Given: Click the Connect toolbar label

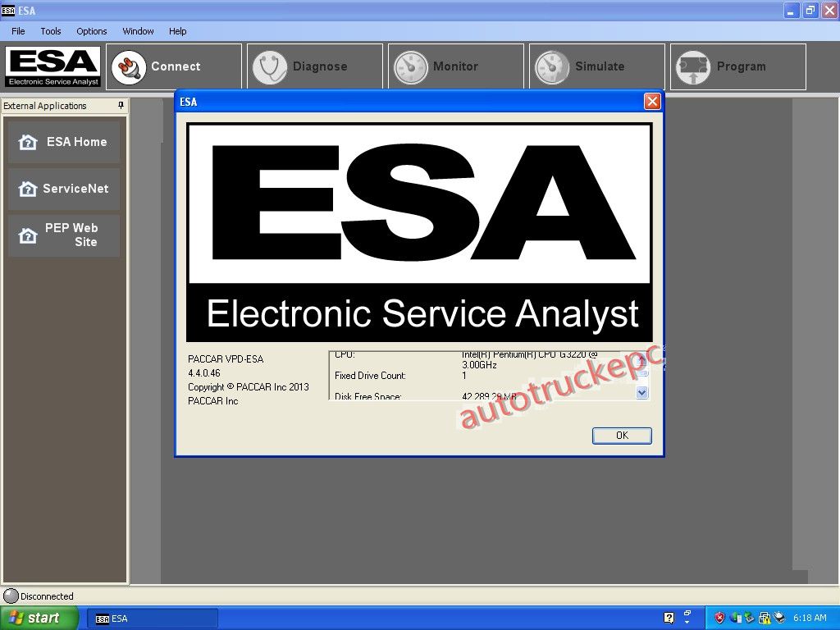Looking at the screenshot, I should 176,66.
